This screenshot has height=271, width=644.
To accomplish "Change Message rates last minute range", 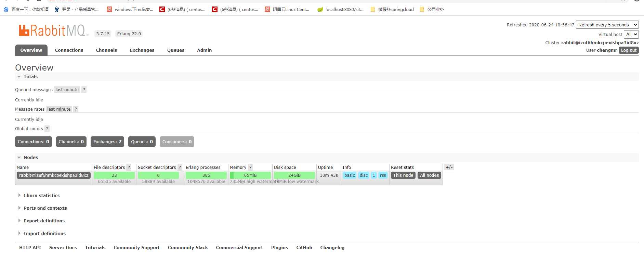I will [59, 109].
